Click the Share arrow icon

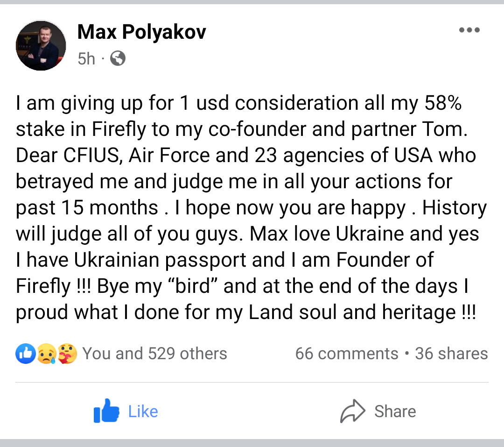coord(352,411)
